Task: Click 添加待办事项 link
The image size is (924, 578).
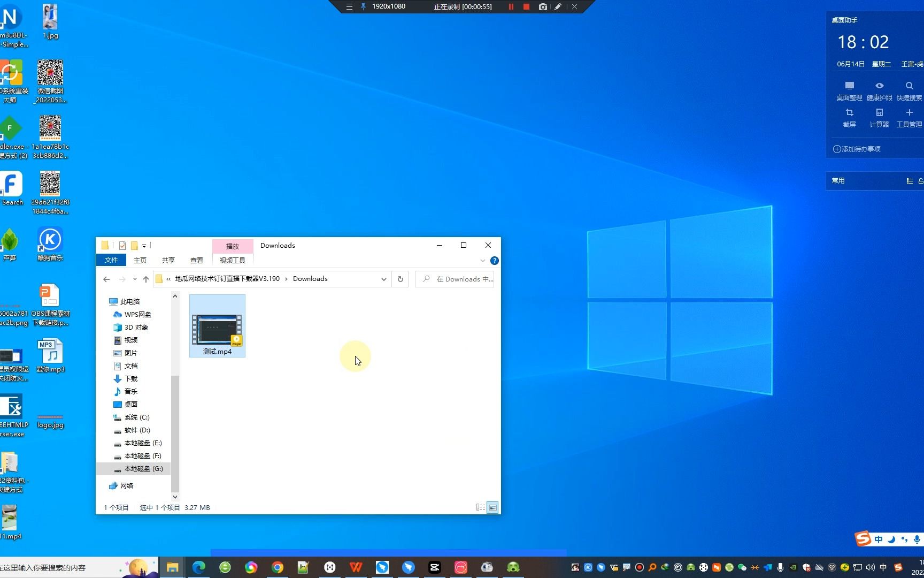Action: click(857, 149)
